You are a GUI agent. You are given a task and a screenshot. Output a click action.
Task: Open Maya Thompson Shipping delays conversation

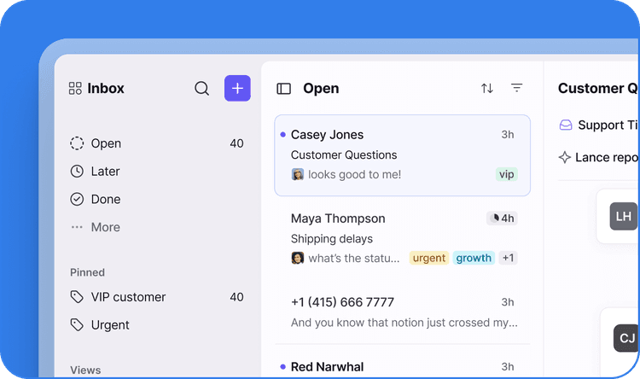pyautogui.click(x=402, y=238)
